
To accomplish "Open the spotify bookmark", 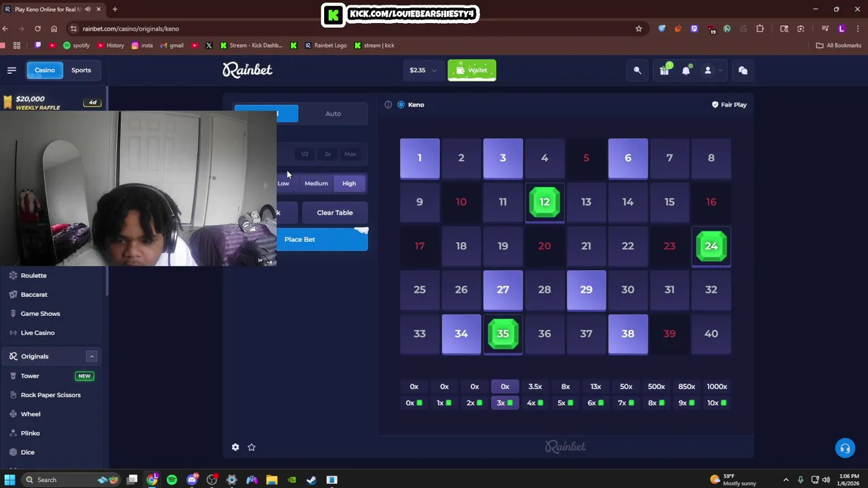I will coord(76,45).
